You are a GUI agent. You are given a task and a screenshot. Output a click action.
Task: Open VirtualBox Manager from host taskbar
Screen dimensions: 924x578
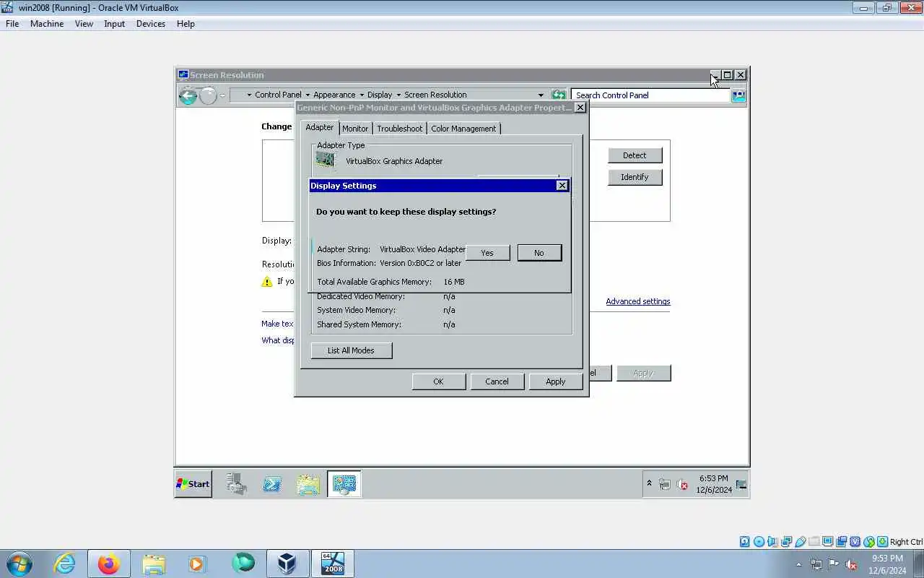[287, 564]
